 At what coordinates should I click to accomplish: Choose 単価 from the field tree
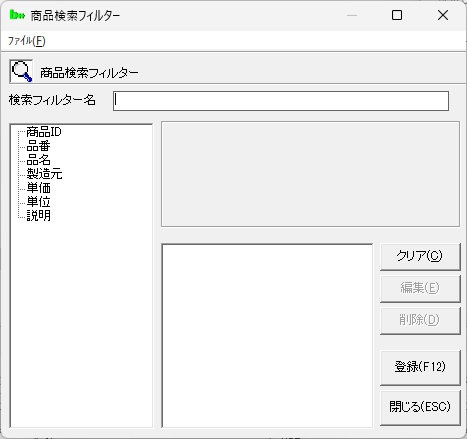pos(38,188)
